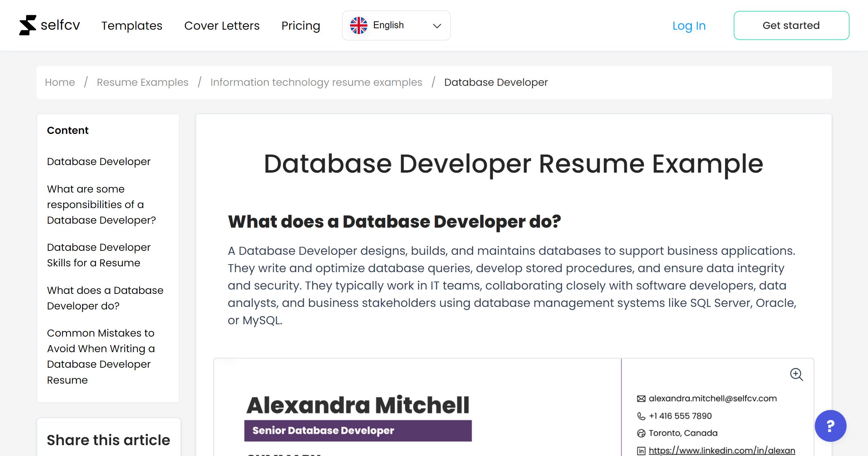
Task: Click the LinkedIn URL in resume contact
Action: [x=722, y=450]
